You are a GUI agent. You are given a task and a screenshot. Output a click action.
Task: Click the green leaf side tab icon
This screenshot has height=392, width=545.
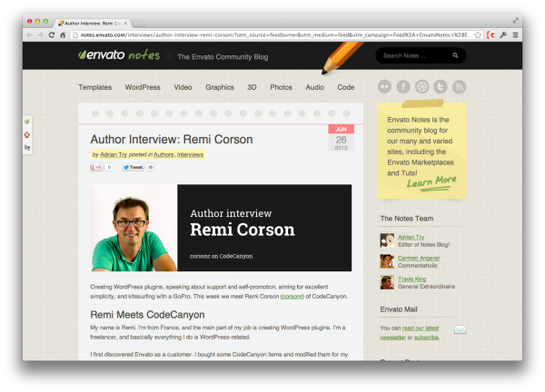[27, 122]
